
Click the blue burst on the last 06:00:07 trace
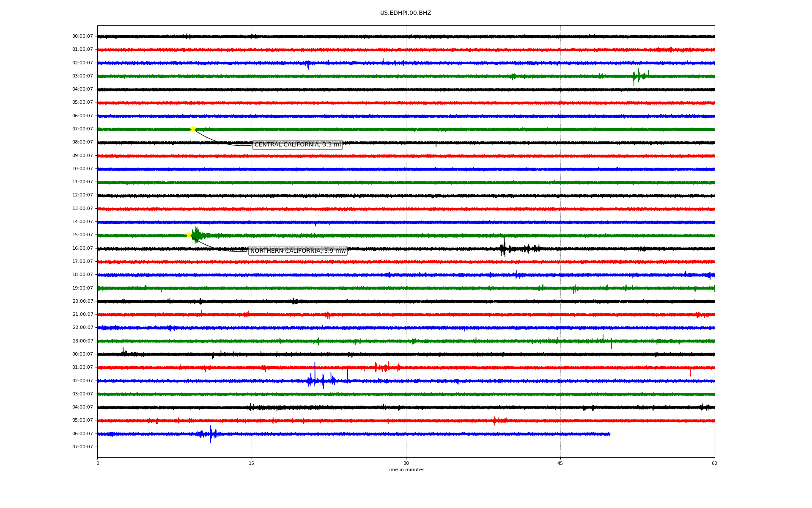pyautogui.click(x=211, y=434)
